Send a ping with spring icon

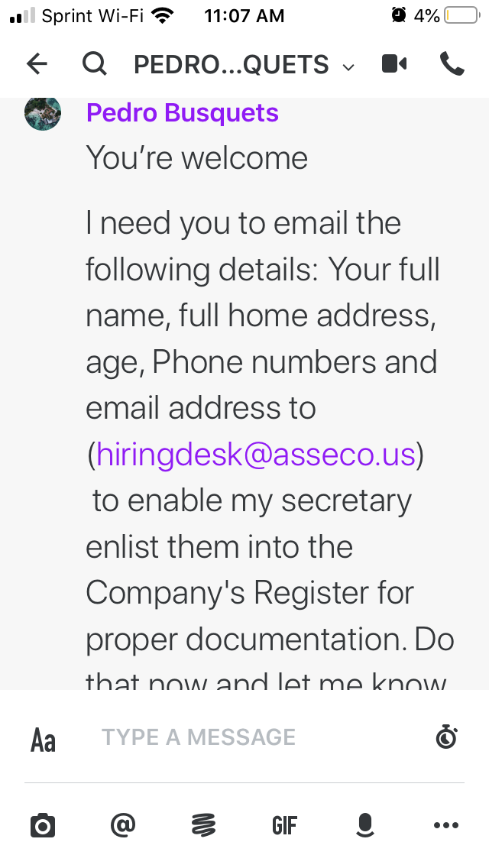[204, 825]
